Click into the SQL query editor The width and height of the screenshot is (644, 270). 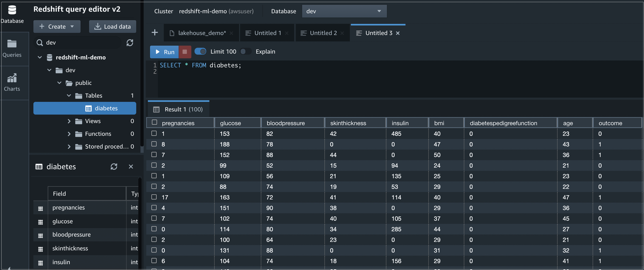pos(400,79)
